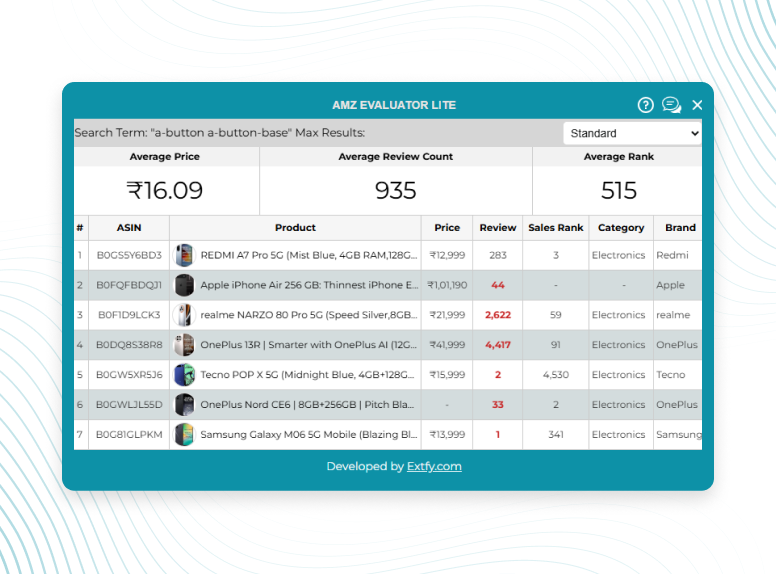This screenshot has width=776, height=574.
Task: Click REDMI A7 Pro 5G product title
Action: pos(309,255)
